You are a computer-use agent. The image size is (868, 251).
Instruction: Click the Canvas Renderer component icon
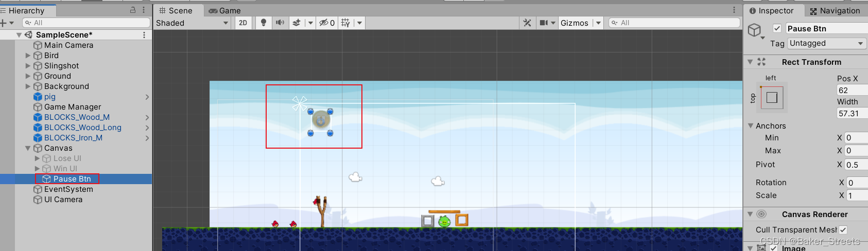tap(761, 214)
